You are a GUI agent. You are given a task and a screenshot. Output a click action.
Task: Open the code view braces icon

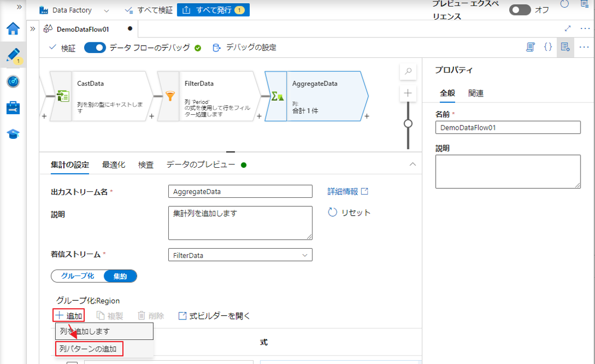point(548,47)
